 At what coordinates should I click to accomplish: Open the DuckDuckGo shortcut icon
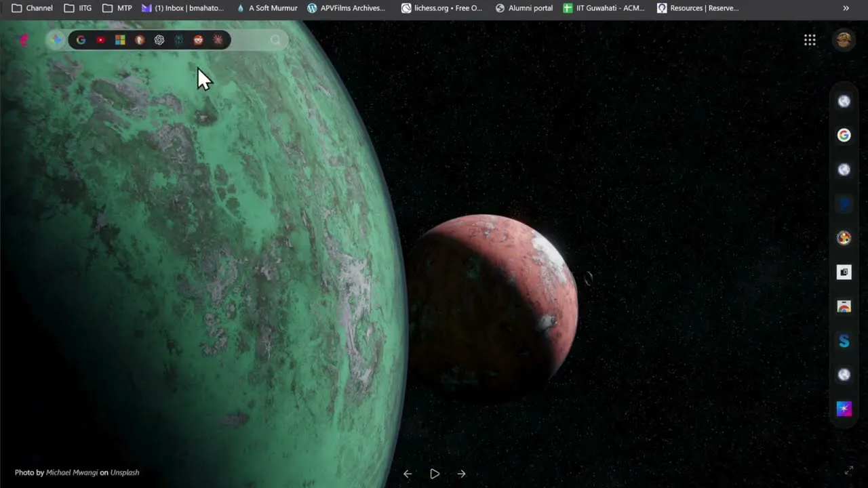tap(140, 40)
